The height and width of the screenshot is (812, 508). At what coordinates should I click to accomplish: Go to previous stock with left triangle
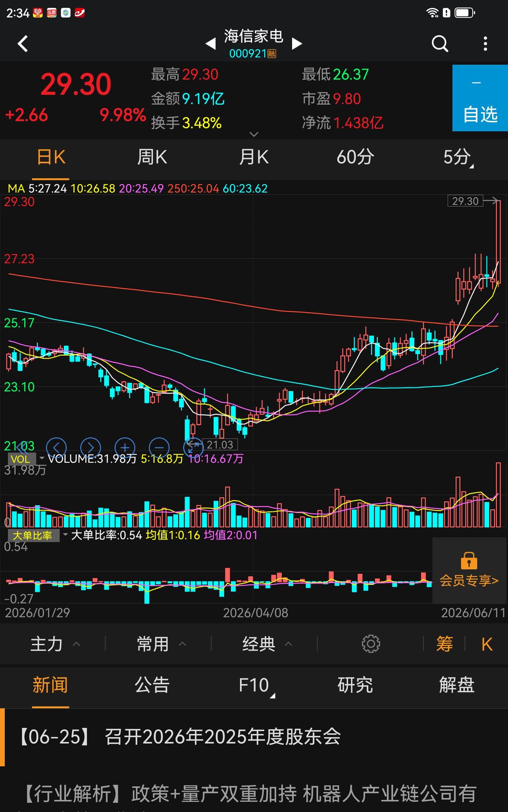coord(210,43)
